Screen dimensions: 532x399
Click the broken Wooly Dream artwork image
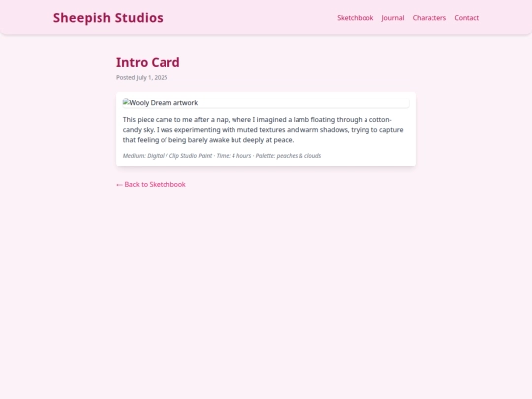pos(266,103)
